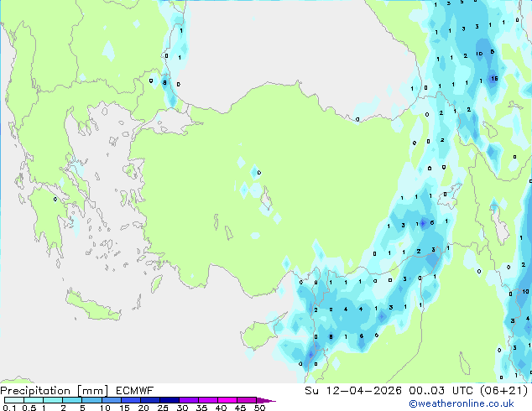The width and height of the screenshot is (532, 411).
Task: Click the '35' legend scale label
Action: coord(201,408)
